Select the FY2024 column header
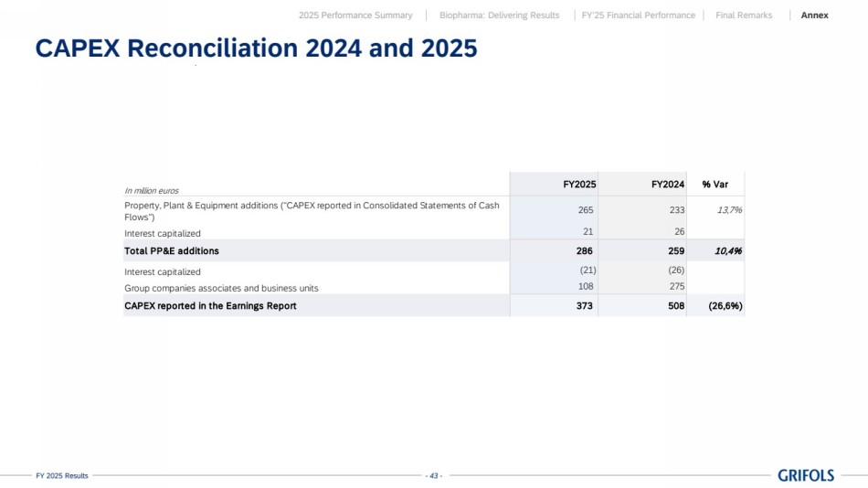Viewport: 868px width, 488px height. [668, 184]
